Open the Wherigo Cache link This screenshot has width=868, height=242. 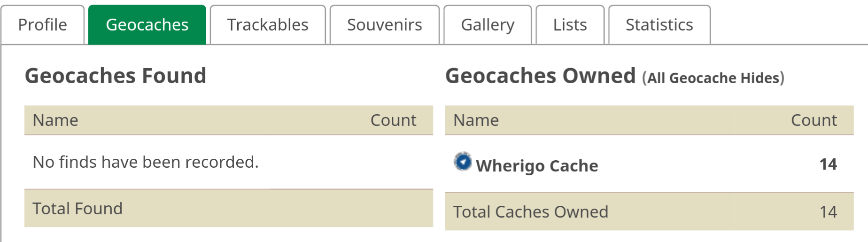click(537, 166)
